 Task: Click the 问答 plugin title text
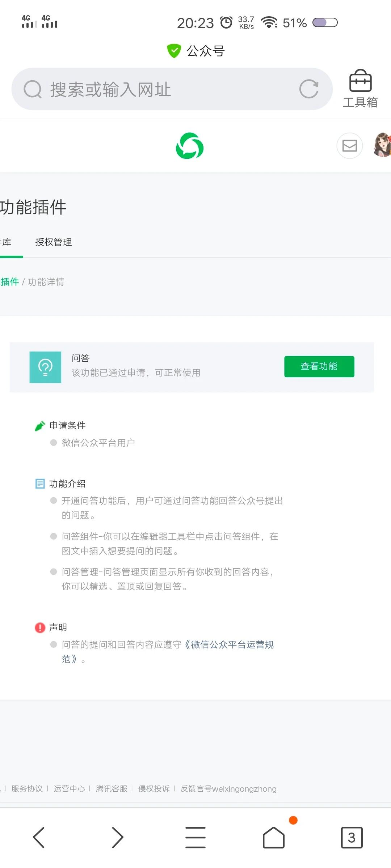coord(81,358)
